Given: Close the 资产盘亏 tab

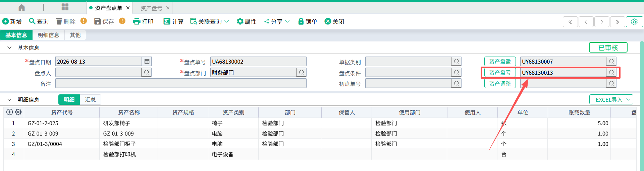Looking at the screenshot, I should point(168,8).
